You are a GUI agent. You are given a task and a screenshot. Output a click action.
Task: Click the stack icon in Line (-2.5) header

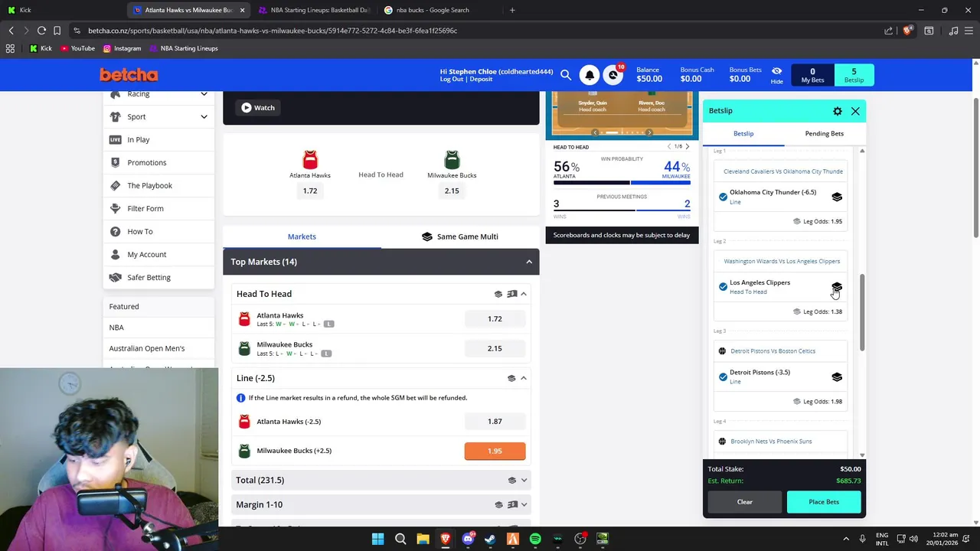tap(511, 378)
